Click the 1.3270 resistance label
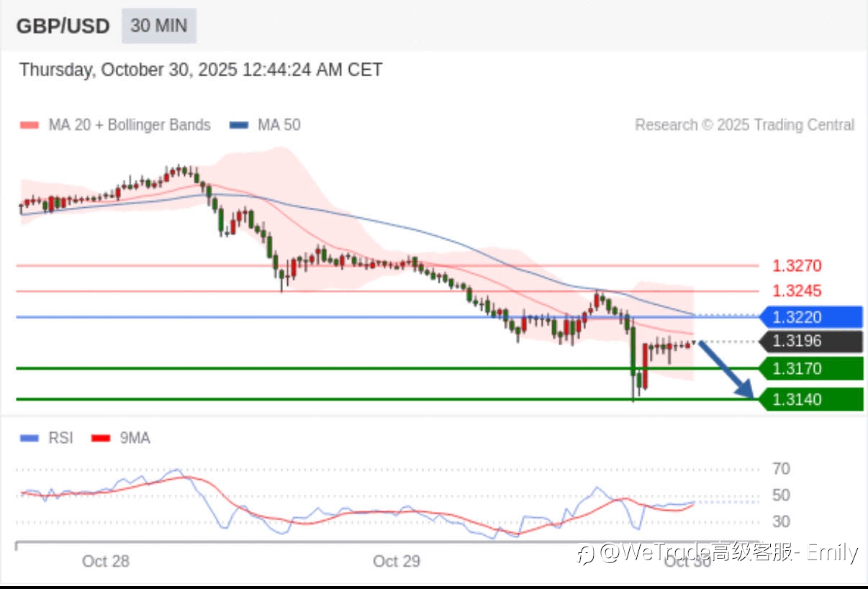Viewport: 868px width, 589px height. pyautogui.click(x=797, y=266)
